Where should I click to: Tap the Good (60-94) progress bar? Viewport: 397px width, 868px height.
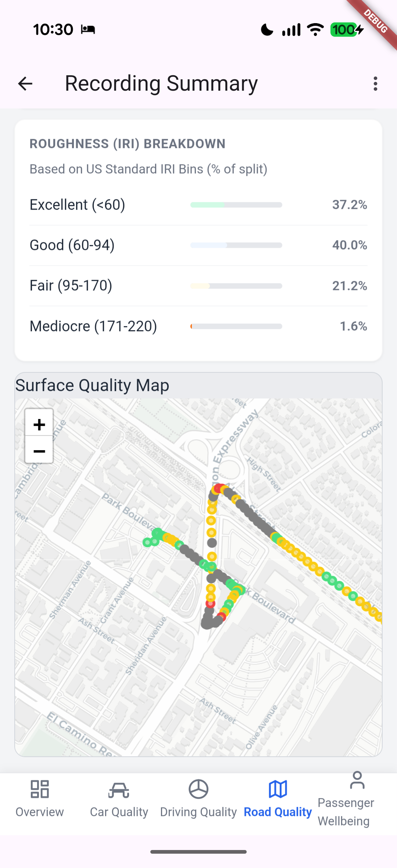pos(236,245)
